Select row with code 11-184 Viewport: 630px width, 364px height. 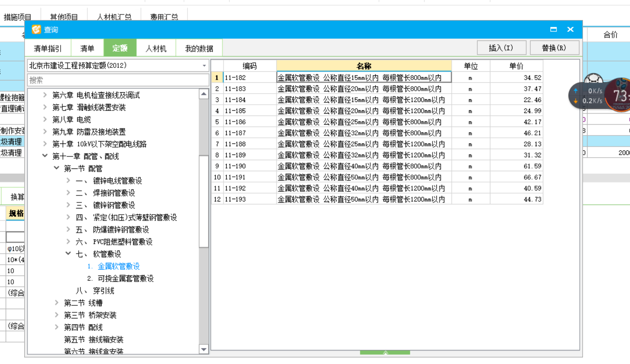(x=378, y=100)
